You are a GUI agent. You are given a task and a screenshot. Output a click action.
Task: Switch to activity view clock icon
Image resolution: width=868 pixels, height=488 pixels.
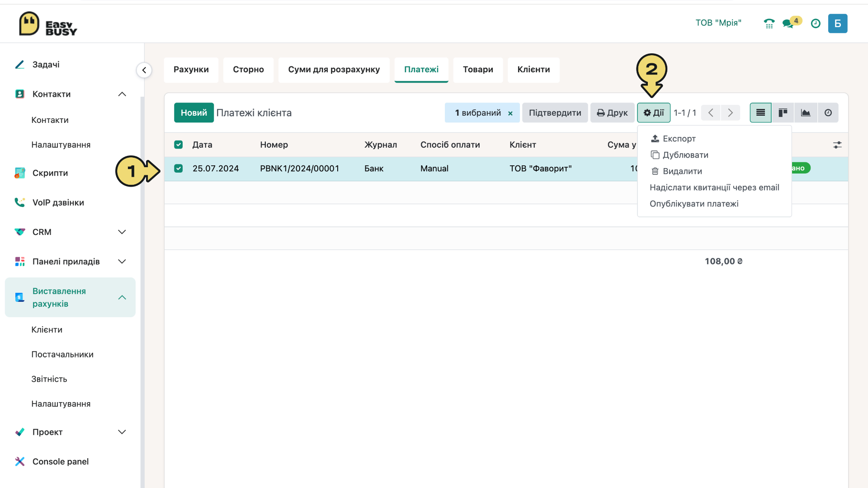click(828, 113)
